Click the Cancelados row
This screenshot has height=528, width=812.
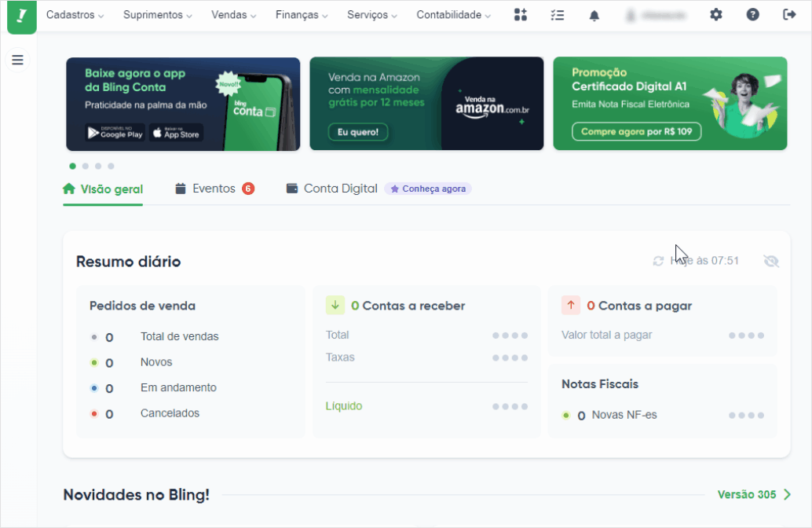click(144, 413)
